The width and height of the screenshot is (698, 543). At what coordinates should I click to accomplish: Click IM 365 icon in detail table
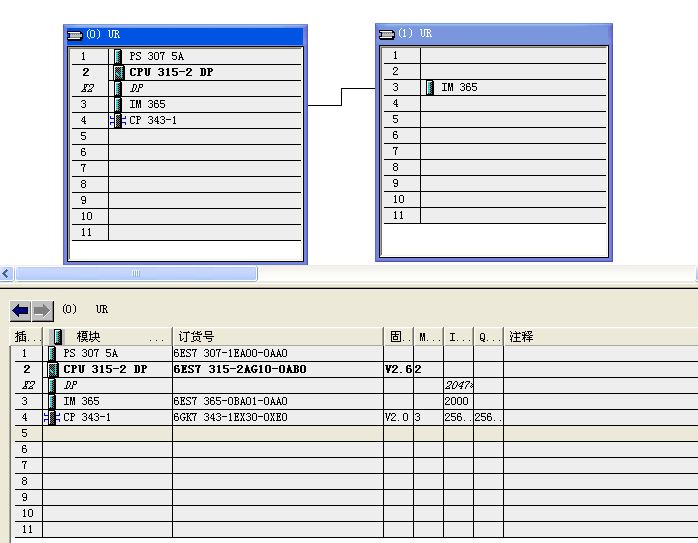(52, 401)
